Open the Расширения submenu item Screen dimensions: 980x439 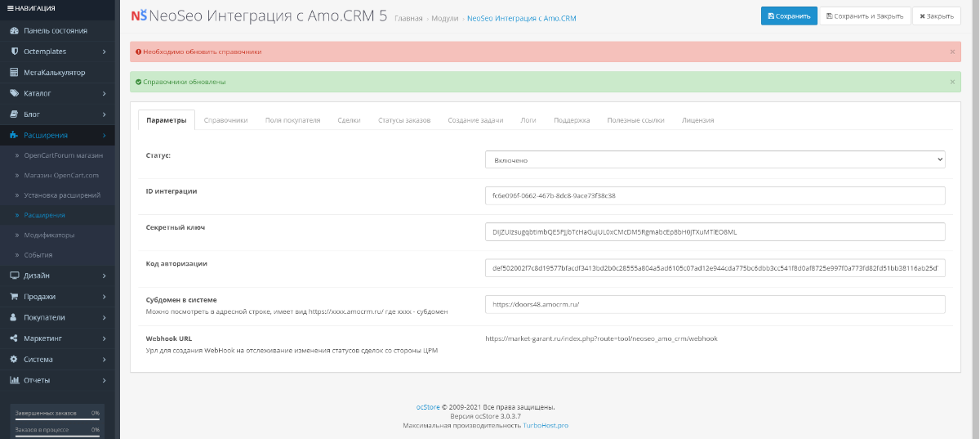(44, 215)
